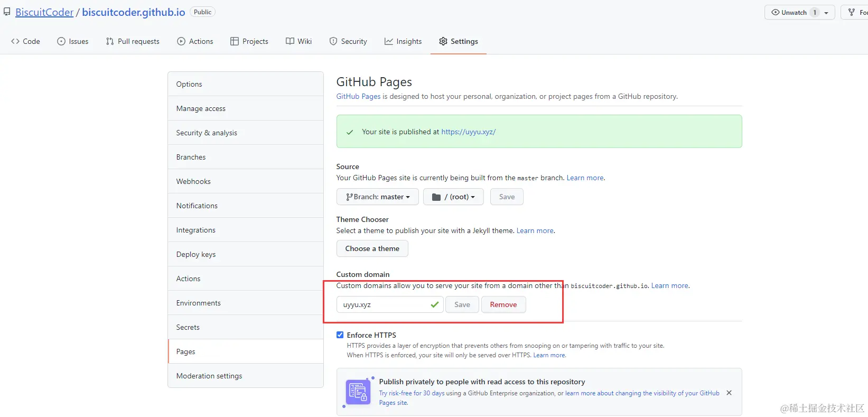Open BiscuitCoder owner profile link

point(44,12)
